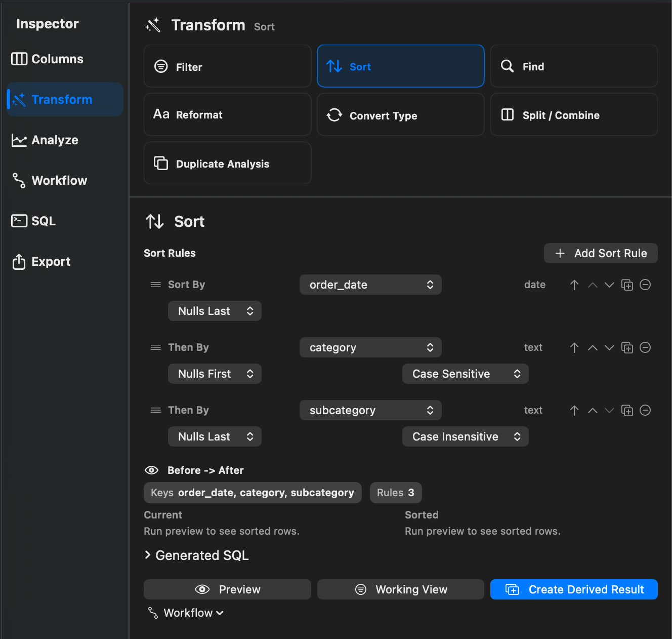Click the Working View button

coord(400,589)
